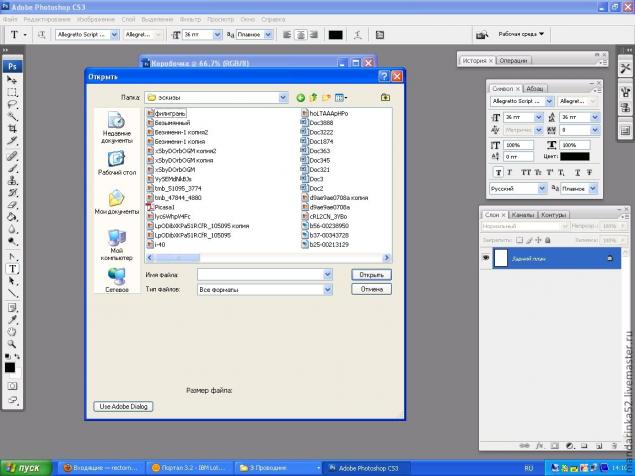Switch to the Paragraph tab
The image size is (635, 476).
click(x=535, y=88)
